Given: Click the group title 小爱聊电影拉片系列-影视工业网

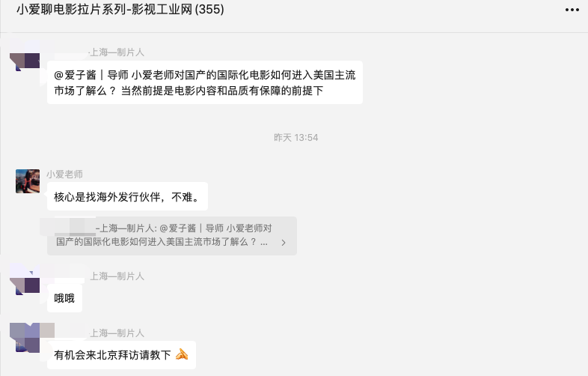Looking at the screenshot, I should point(103,10).
